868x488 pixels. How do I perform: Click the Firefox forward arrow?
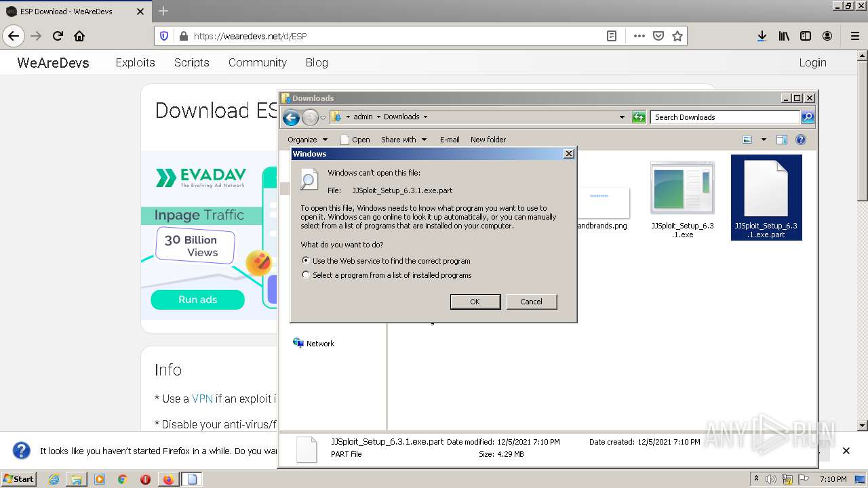tap(36, 36)
